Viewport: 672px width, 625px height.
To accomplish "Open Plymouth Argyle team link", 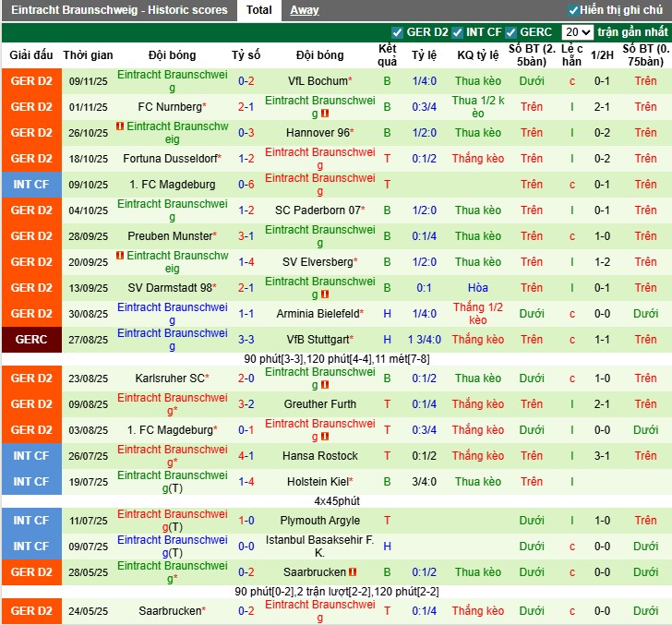I will pos(319,521).
